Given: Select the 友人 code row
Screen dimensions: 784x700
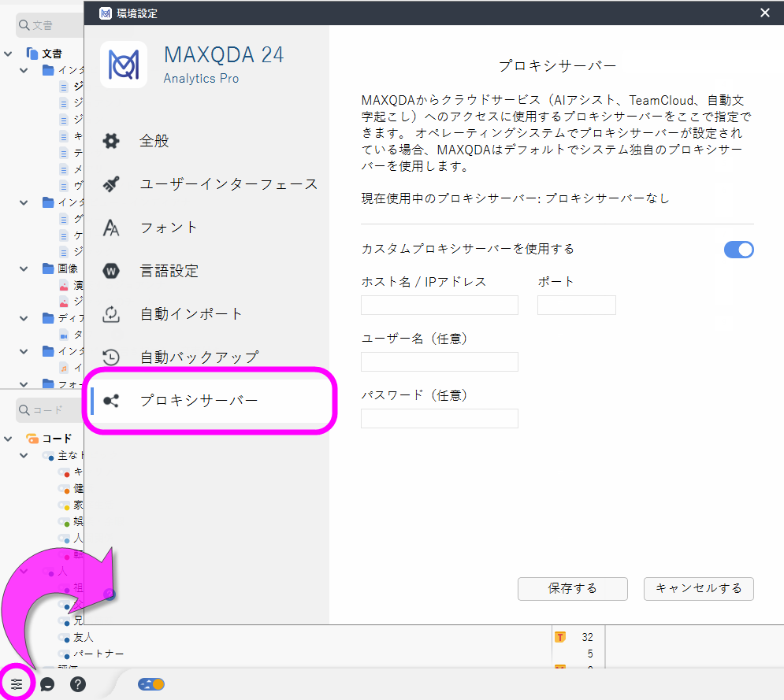Looking at the screenshot, I should coord(83,638).
